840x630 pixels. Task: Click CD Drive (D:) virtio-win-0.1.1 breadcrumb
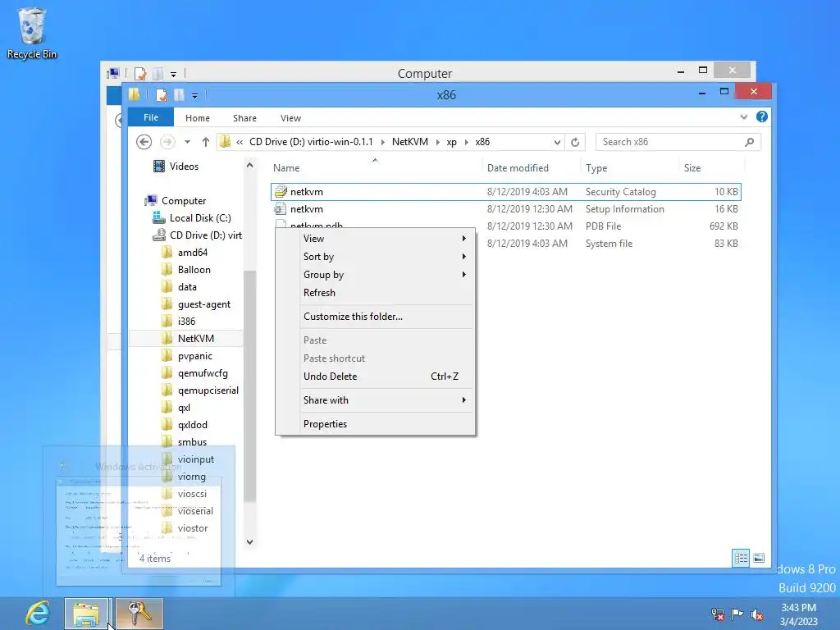click(x=311, y=142)
